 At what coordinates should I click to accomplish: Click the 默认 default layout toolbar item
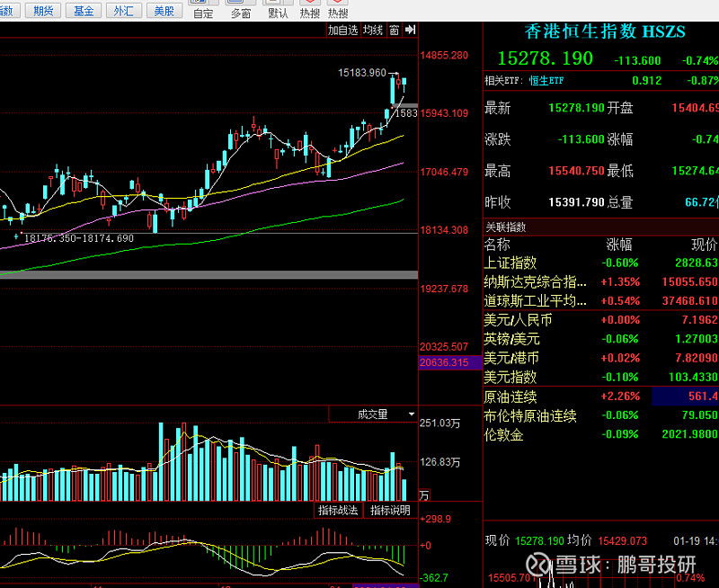(279, 10)
